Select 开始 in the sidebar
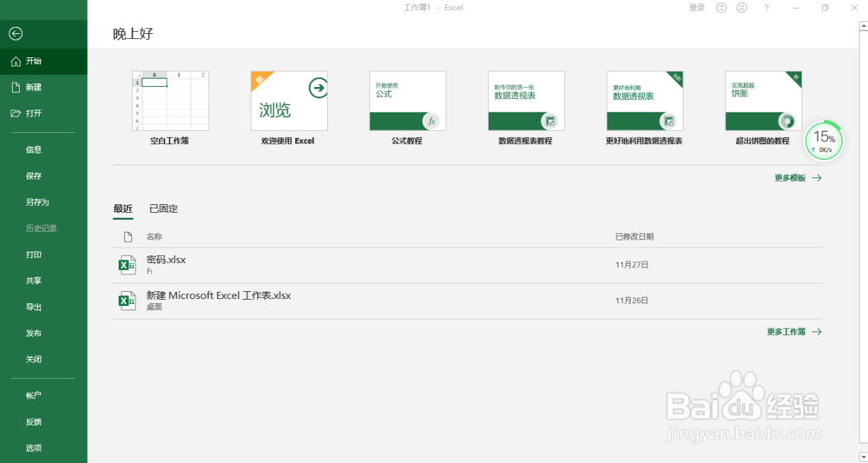The height and width of the screenshot is (463, 868). pos(43,62)
